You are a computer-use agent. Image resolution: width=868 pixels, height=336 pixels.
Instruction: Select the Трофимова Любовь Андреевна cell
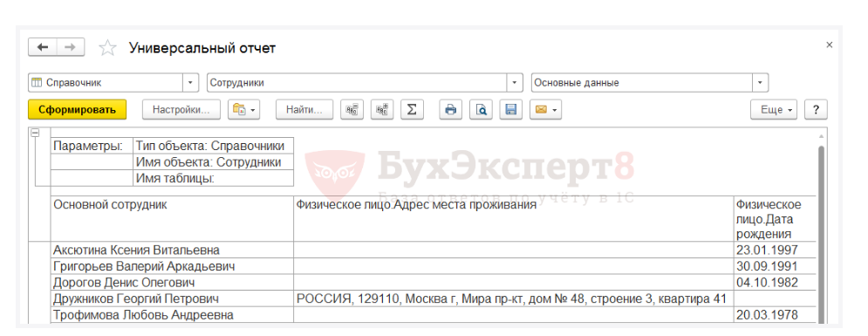coord(172,315)
